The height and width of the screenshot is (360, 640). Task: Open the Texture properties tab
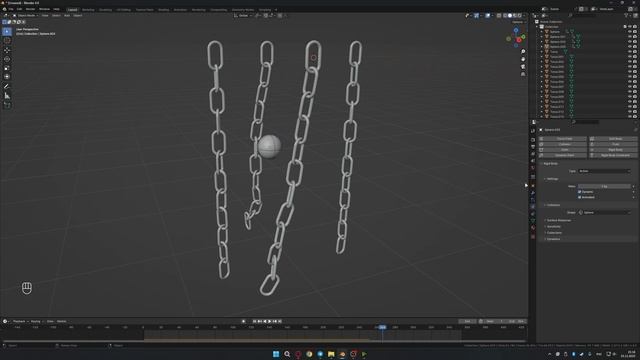point(533,236)
